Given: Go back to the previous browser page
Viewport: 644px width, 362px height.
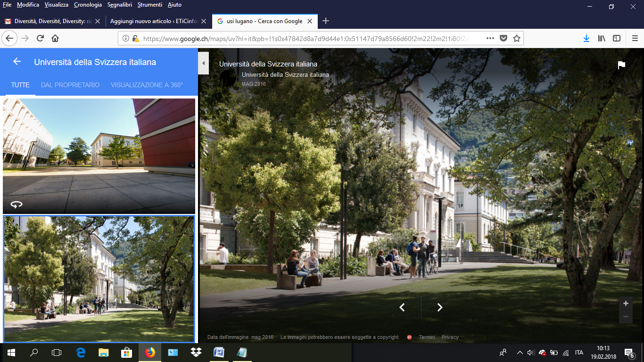Looking at the screenshot, I should pos(9,38).
